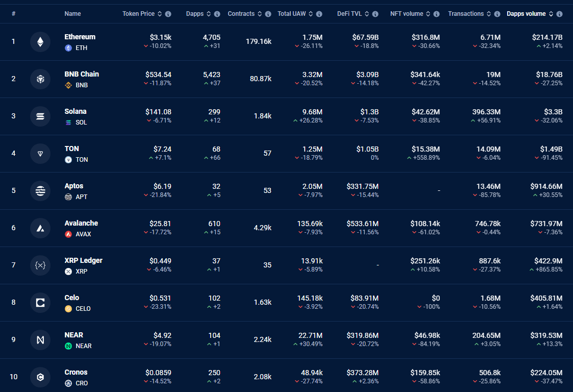Click the CRO ticker label
This screenshot has height=392, width=573.
pos(82,384)
